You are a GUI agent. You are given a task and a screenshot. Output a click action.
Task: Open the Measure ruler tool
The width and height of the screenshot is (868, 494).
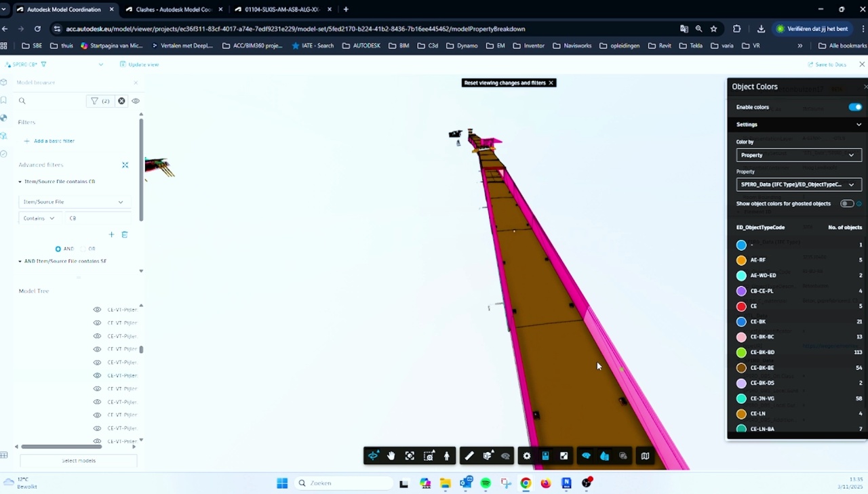[469, 456]
